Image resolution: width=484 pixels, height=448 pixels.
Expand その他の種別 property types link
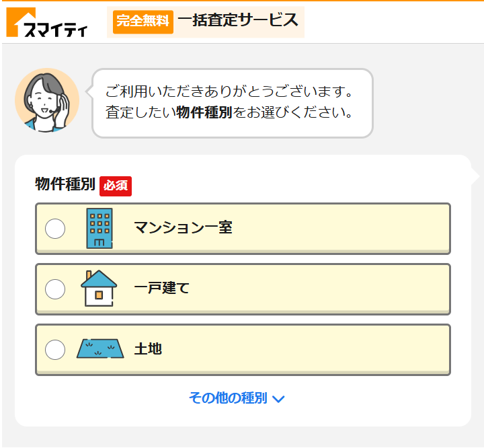(x=229, y=398)
